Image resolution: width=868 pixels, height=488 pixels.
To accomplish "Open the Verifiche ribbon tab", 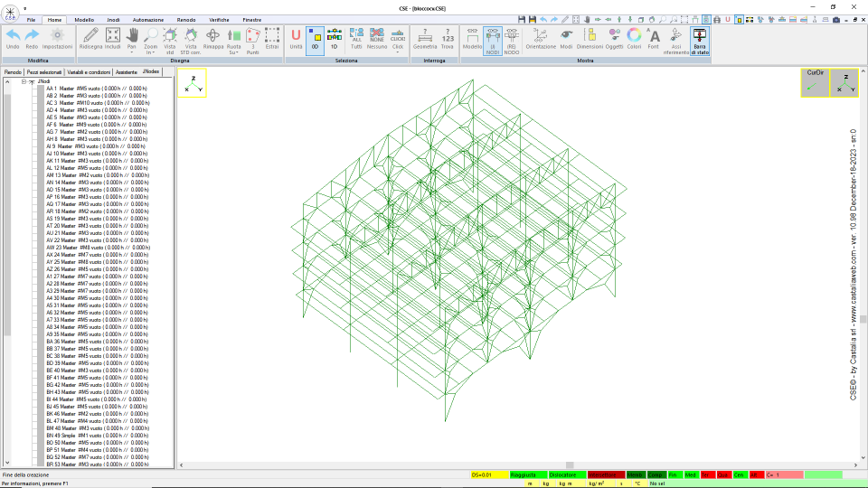I will pos(219,20).
